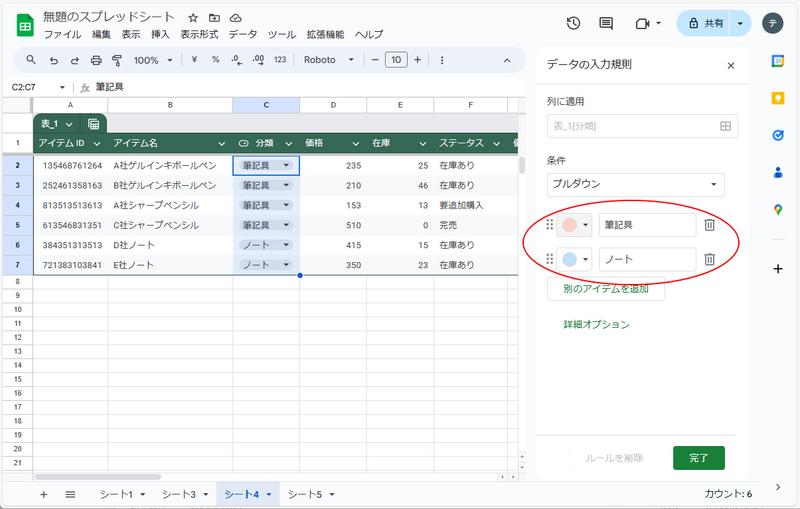Image resolution: width=800 pixels, height=509 pixels.
Task: Close the data validation panel
Action: [x=731, y=66]
